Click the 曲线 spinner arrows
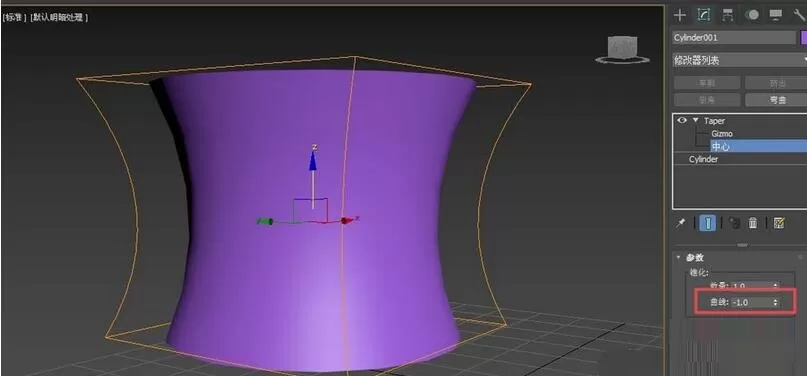 [776, 302]
